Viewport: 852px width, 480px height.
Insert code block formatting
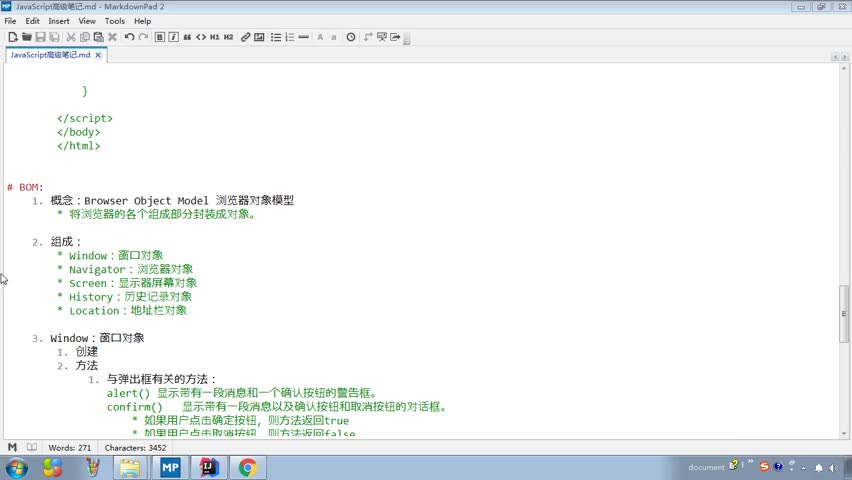pos(201,37)
